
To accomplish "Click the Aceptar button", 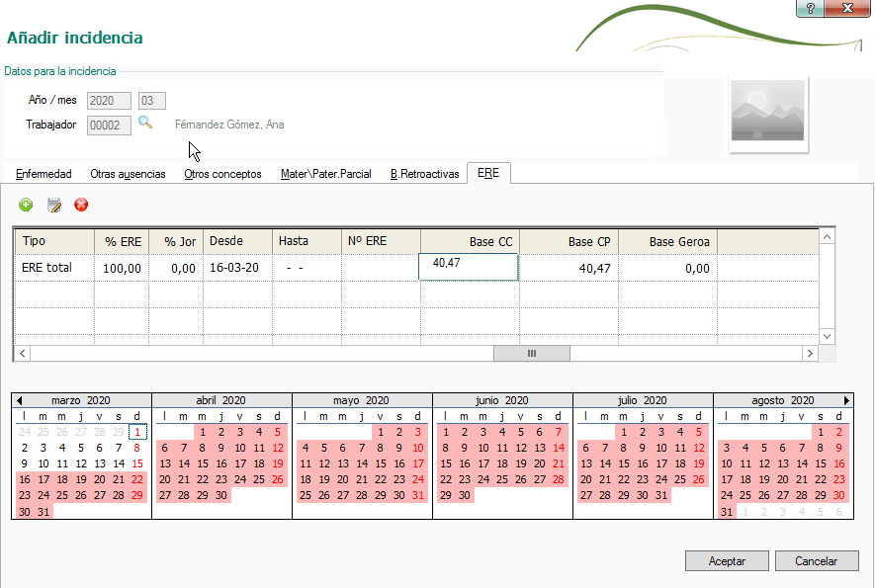I will pyautogui.click(x=727, y=561).
